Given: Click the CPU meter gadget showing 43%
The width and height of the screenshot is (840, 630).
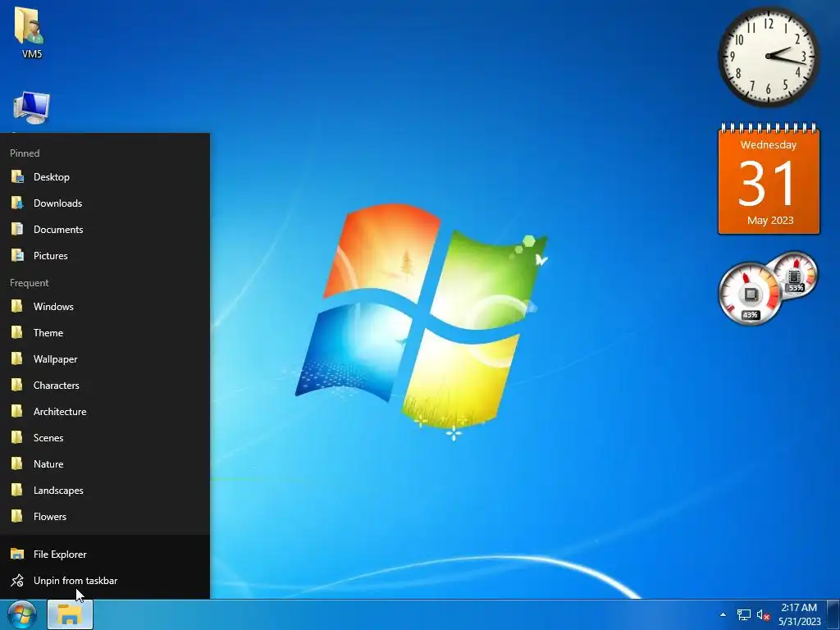Looking at the screenshot, I should pyautogui.click(x=750, y=294).
